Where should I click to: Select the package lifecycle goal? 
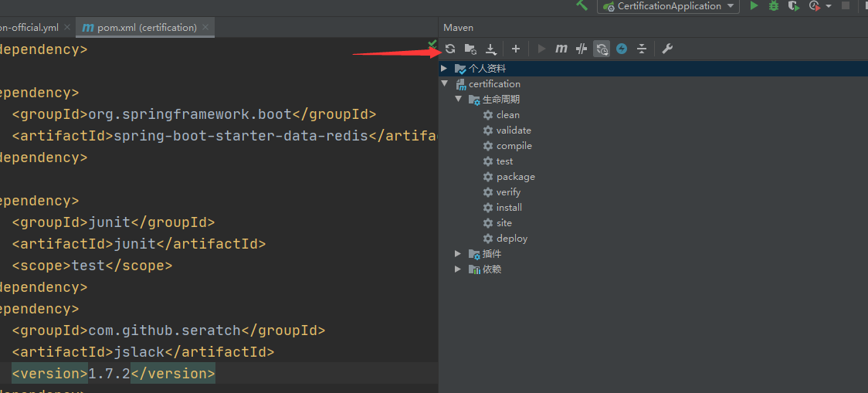pos(515,177)
